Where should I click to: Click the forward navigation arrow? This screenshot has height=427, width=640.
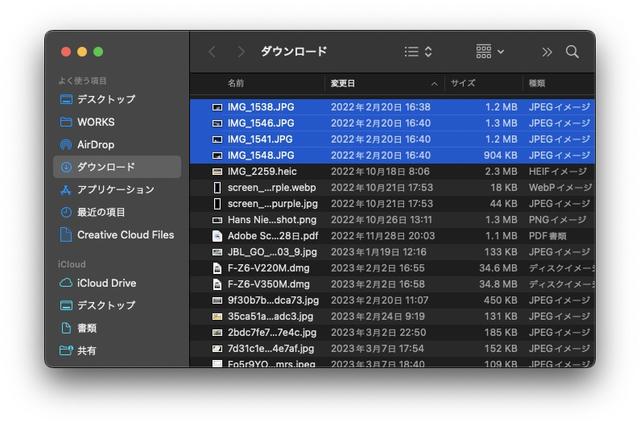tap(241, 52)
